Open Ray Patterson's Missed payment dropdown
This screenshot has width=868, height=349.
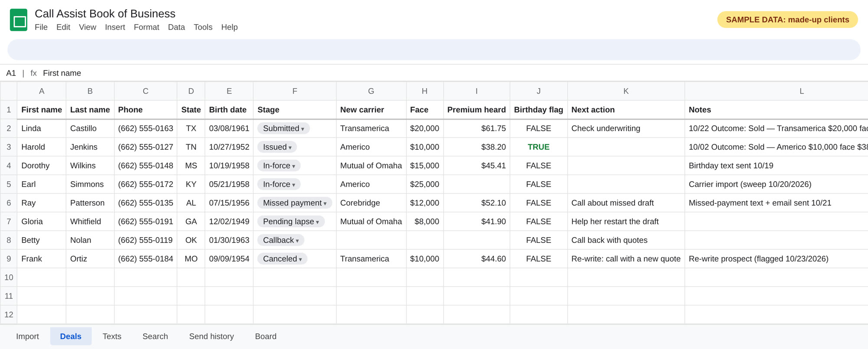point(295,203)
